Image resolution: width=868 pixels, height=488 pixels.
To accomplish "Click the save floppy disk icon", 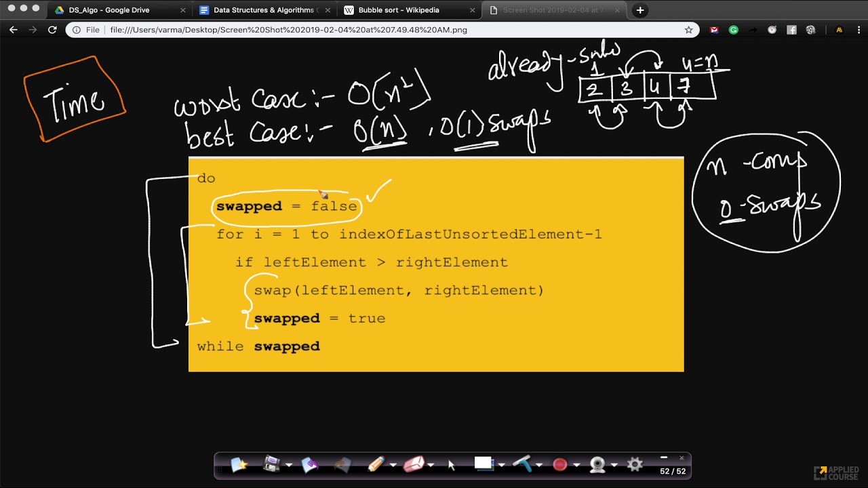I will point(271,464).
